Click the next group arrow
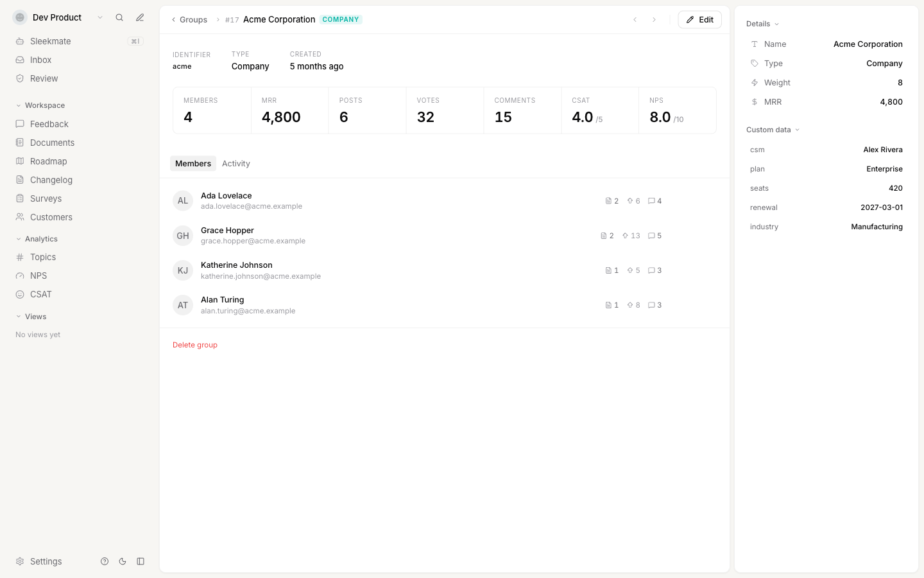The width and height of the screenshot is (924, 578). click(x=654, y=20)
